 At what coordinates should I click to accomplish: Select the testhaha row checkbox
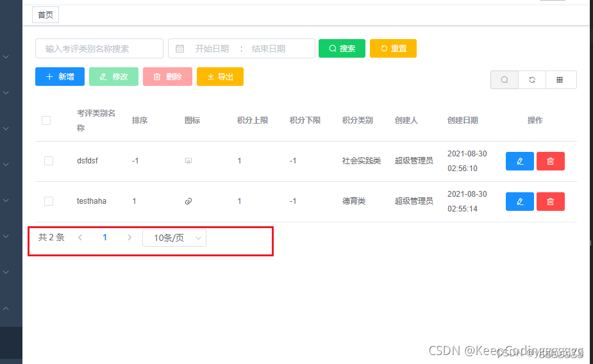point(49,201)
